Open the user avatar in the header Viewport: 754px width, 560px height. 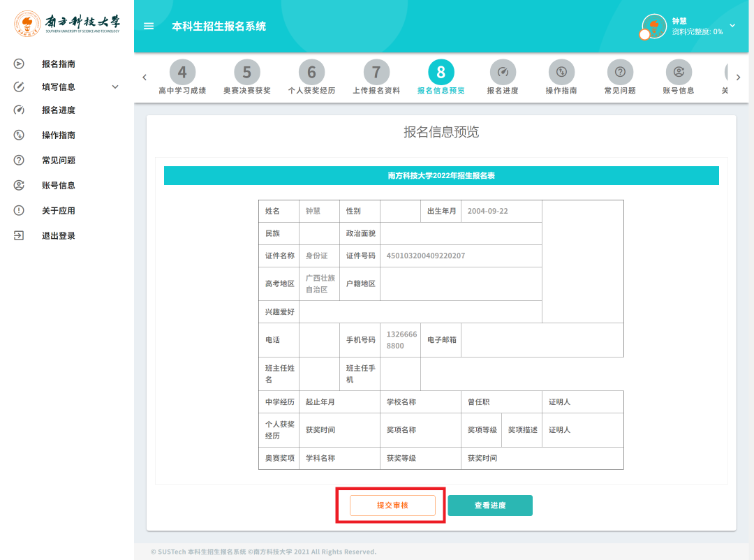pos(654,27)
